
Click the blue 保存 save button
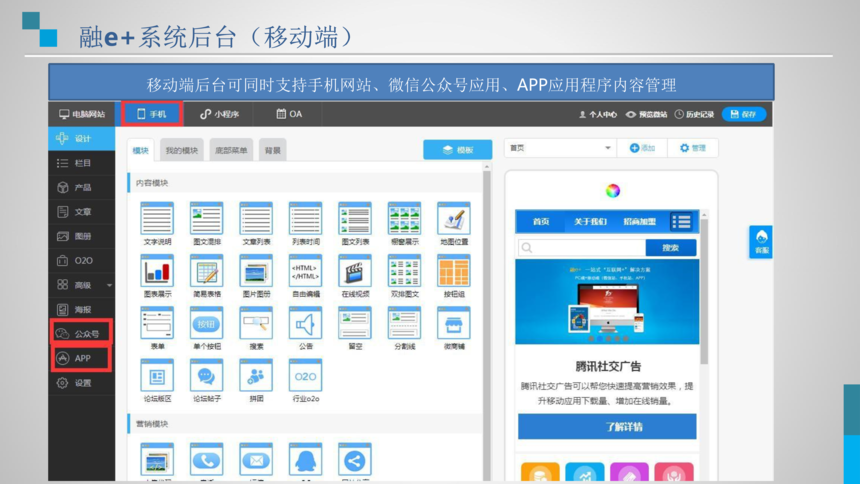(743, 114)
